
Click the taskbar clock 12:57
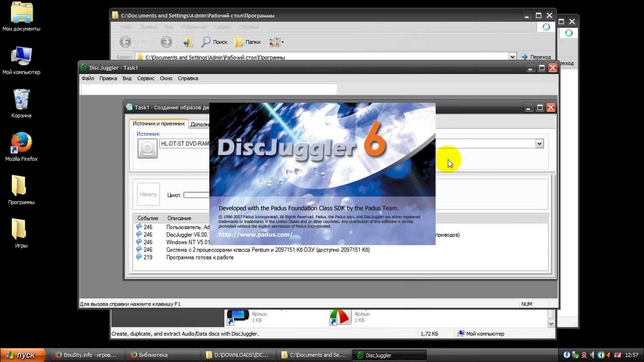coord(631,355)
